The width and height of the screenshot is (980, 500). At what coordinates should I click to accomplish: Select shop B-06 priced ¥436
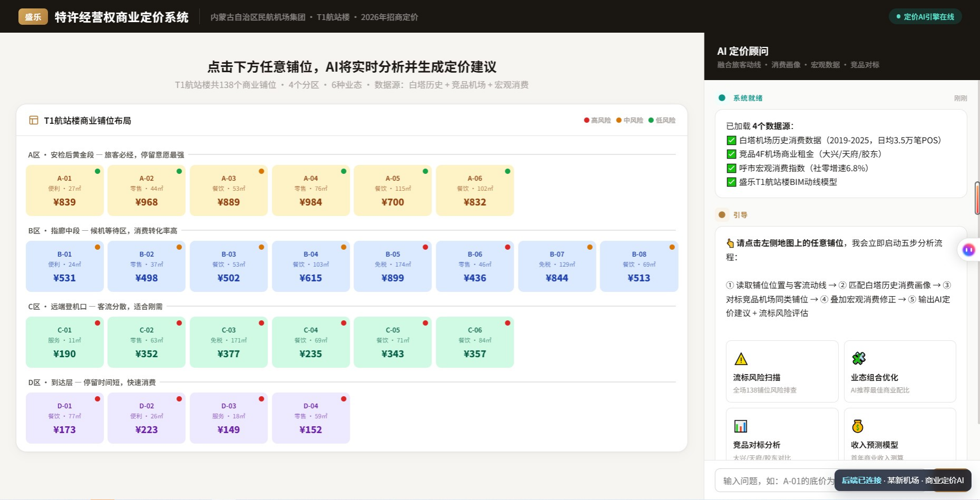click(475, 266)
